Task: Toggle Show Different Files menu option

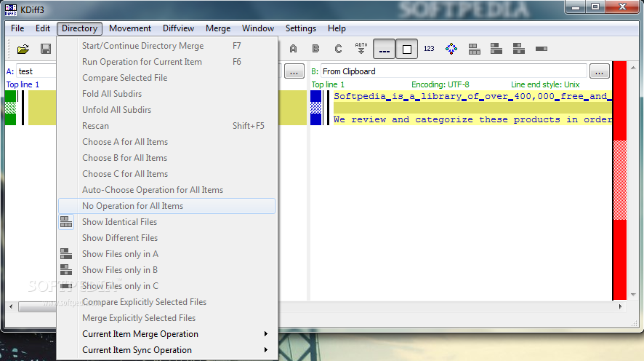Action: pos(166,238)
